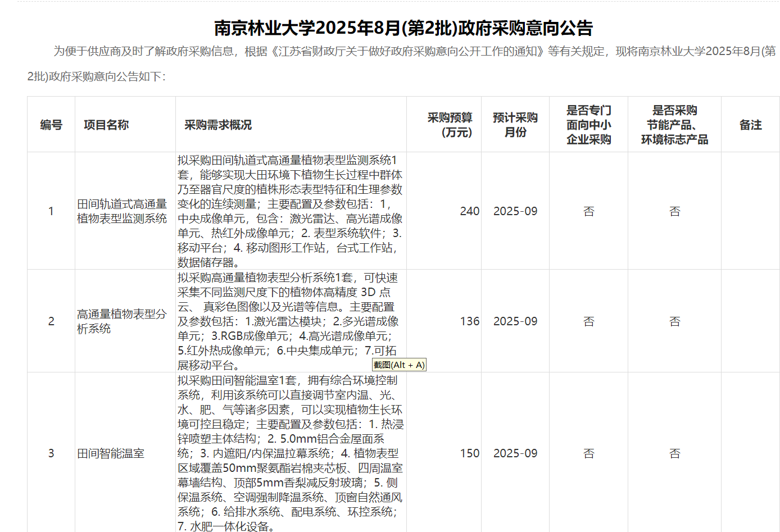Click row 1 节能产品 value 否
The width and height of the screenshot is (780, 532).
click(674, 211)
